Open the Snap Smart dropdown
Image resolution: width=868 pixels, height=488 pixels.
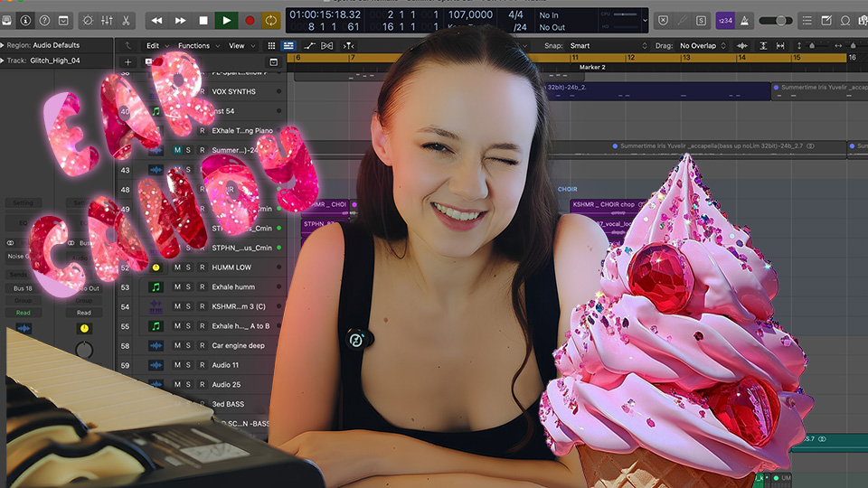pyautogui.click(x=607, y=45)
